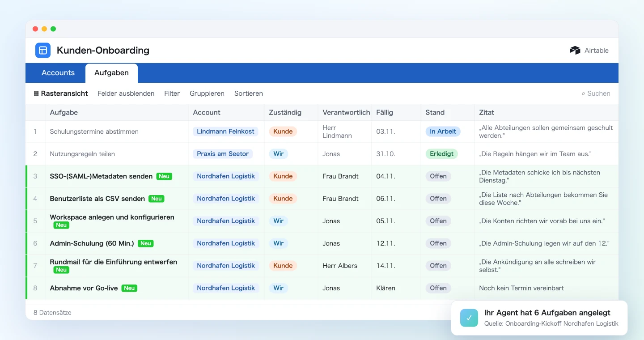Click the Wir tag in the Nutzungsregeln row
The image size is (644, 340).
(x=279, y=154)
